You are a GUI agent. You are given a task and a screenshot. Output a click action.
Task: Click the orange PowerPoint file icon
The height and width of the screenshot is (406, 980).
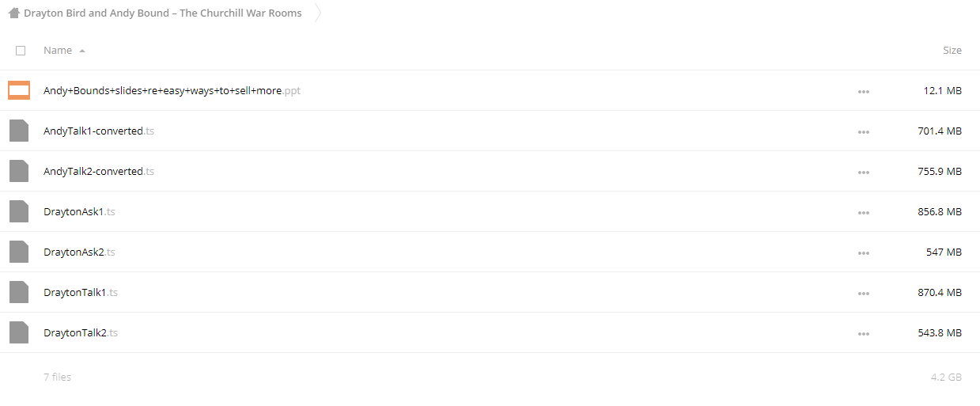[19, 90]
